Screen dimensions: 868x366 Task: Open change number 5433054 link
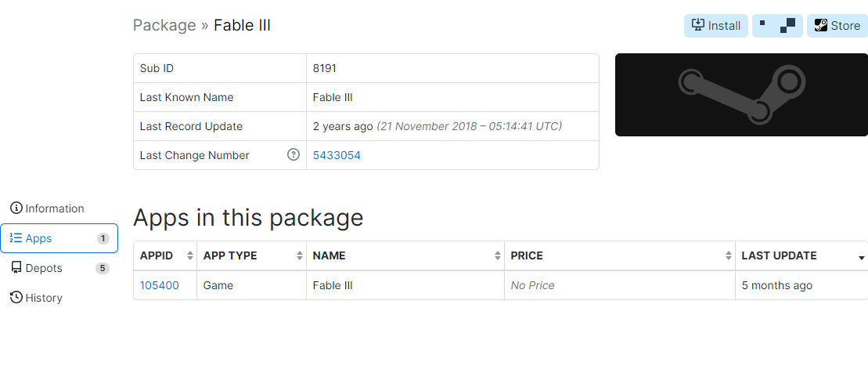point(337,155)
